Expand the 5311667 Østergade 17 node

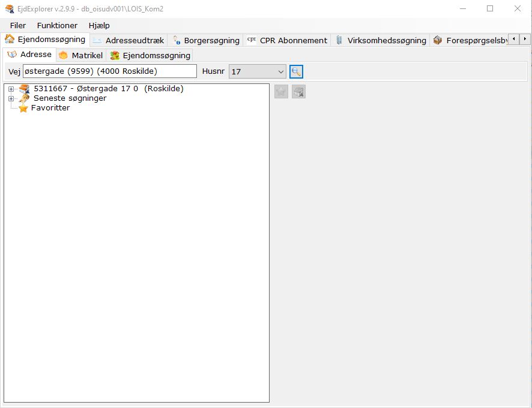point(11,89)
